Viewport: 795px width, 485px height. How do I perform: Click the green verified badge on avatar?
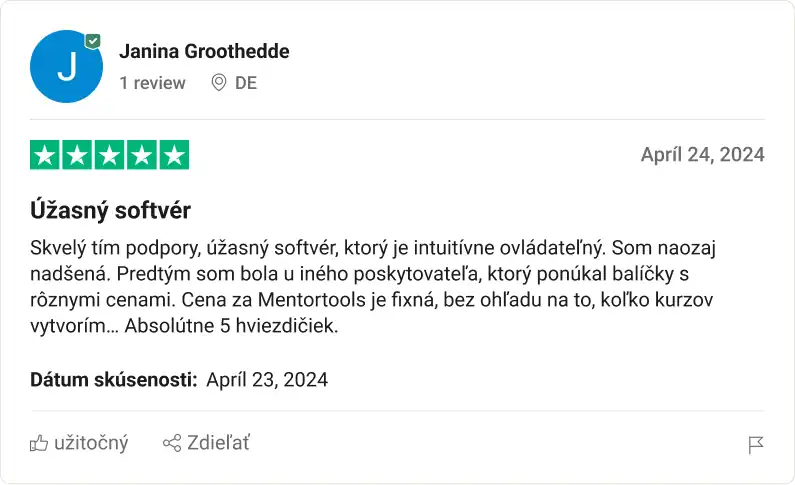93,41
